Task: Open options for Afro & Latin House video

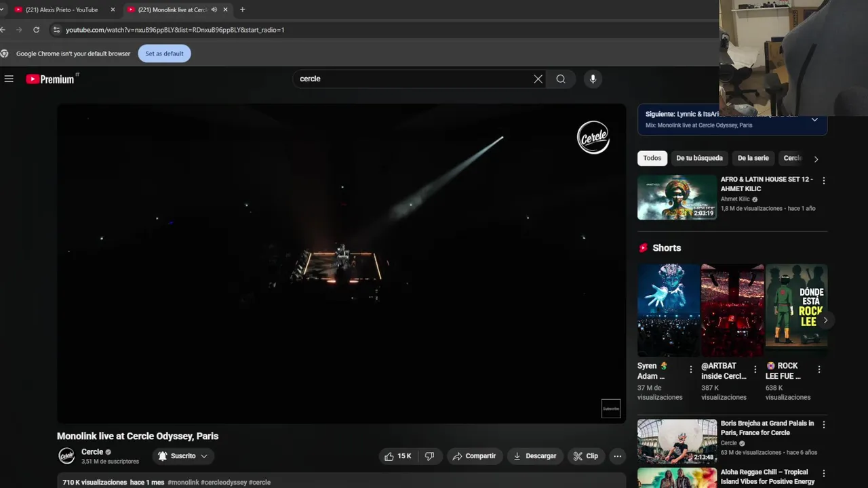Action: tap(824, 181)
